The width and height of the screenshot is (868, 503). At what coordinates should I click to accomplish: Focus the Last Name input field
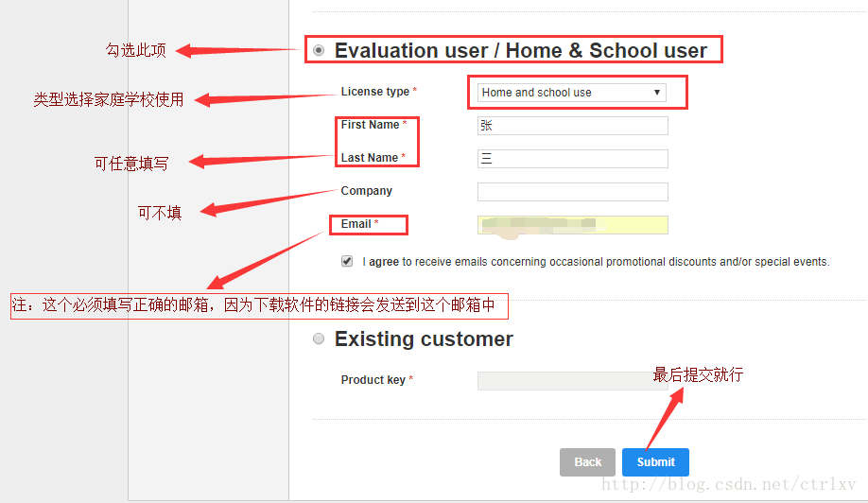[x=572, y=159]
